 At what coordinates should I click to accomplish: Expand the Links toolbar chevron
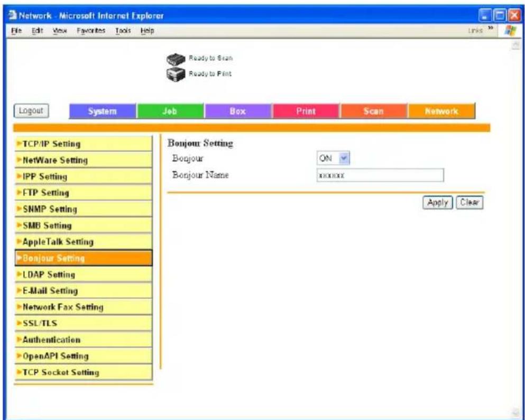491,29
